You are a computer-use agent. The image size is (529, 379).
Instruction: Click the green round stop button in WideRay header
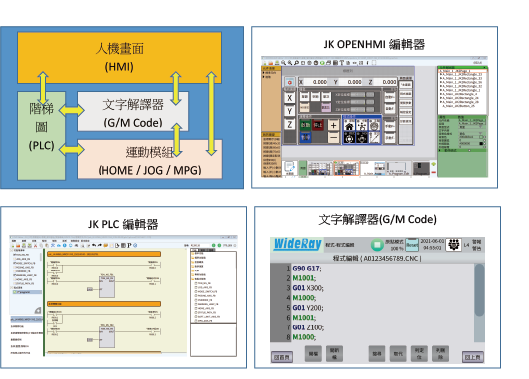(377, 245)
